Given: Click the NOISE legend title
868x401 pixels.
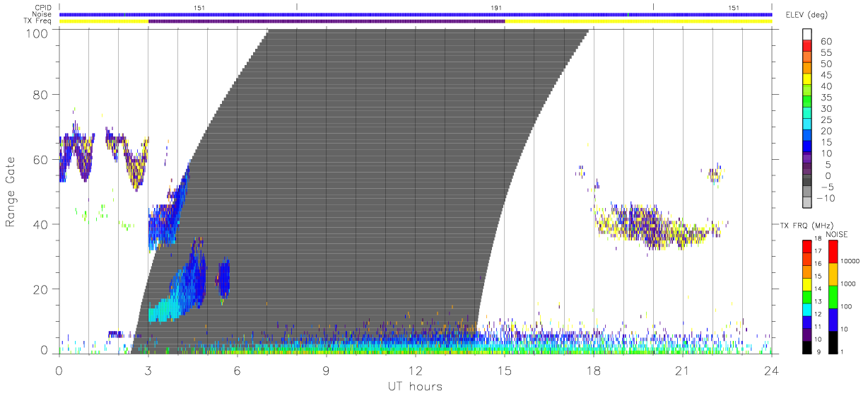Looking at the screenshot, I should [x=836, y=233].
